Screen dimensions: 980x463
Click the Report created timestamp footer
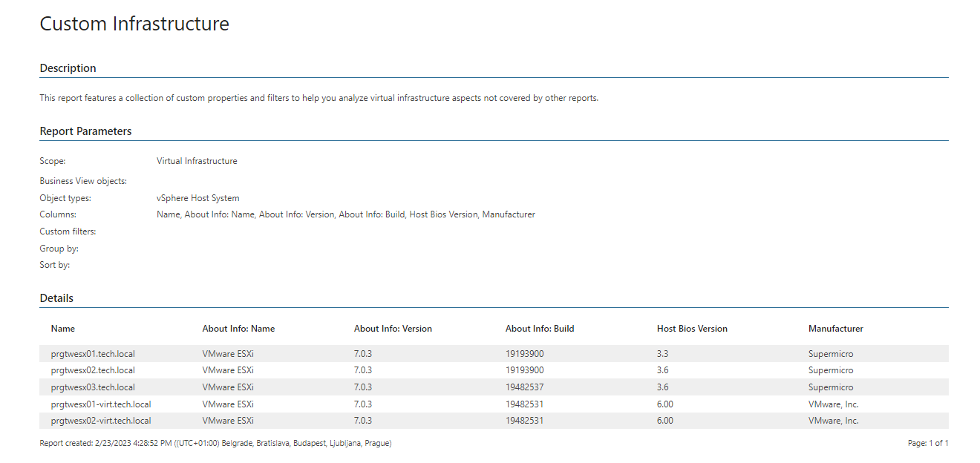click(x=215, y=443)
